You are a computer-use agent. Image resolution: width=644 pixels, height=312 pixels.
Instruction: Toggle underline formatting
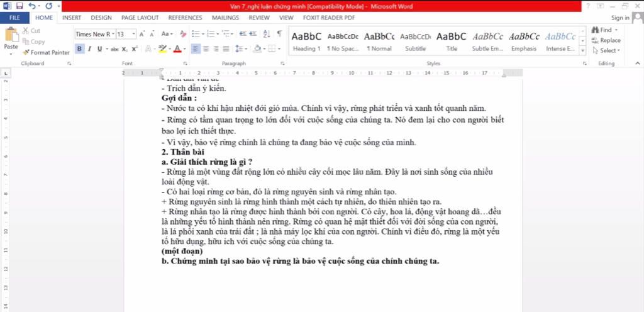[99, 49]
